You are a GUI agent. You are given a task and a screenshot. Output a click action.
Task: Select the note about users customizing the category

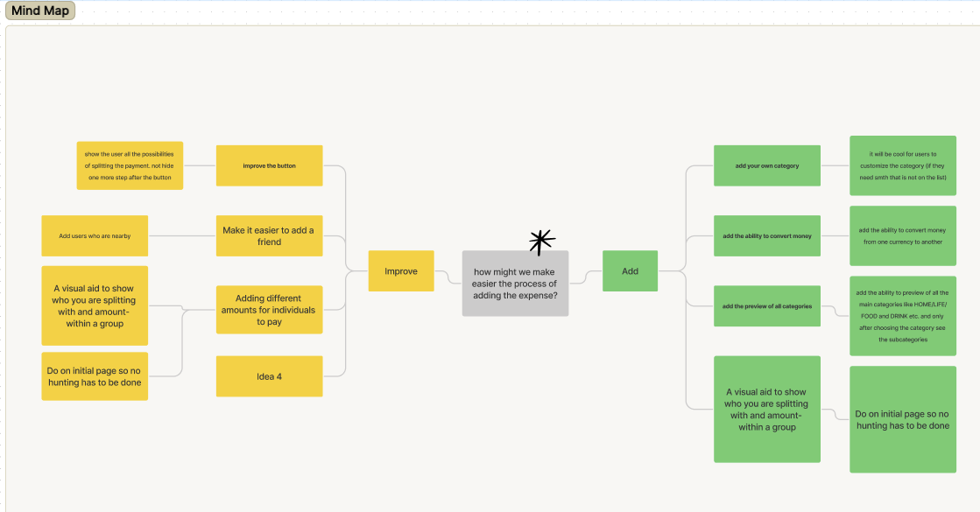coord(902,165)
